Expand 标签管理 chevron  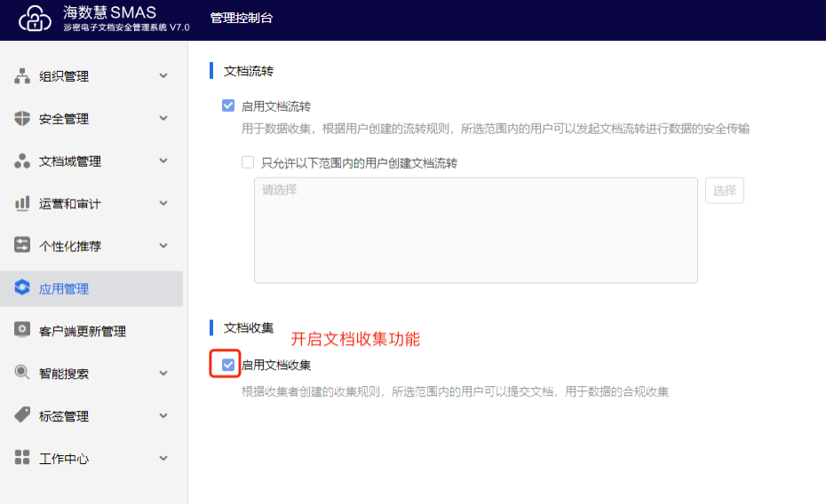163,415
